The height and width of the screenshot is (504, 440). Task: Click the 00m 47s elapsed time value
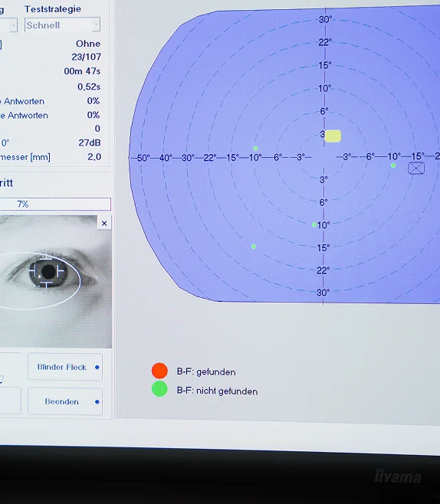[x=82, y=71]
